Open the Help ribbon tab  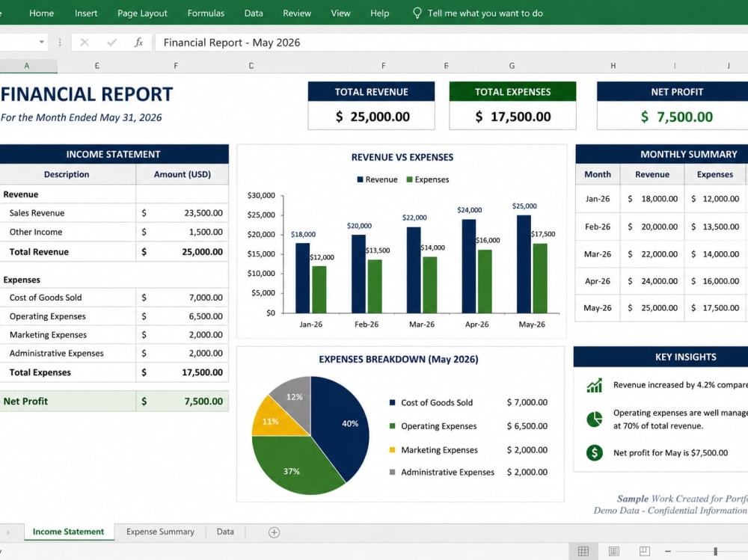tap(380, 13)
